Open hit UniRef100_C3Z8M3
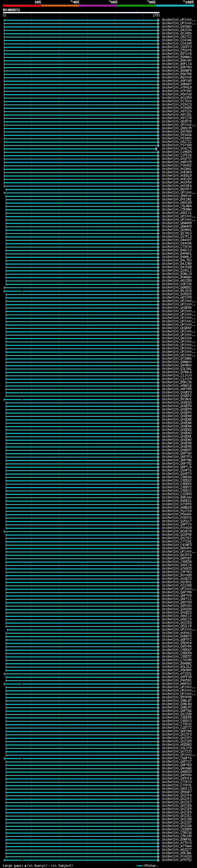Screen dimensions: 197x868 click(176, 494)
